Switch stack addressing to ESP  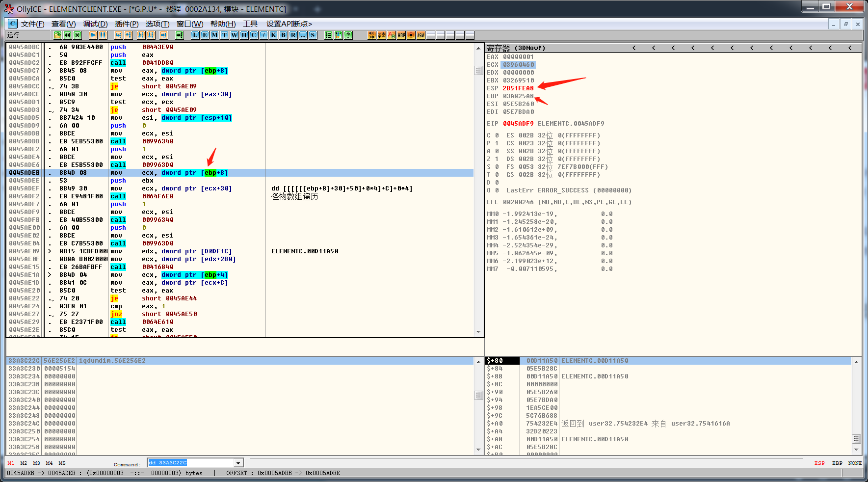point(819,463)
